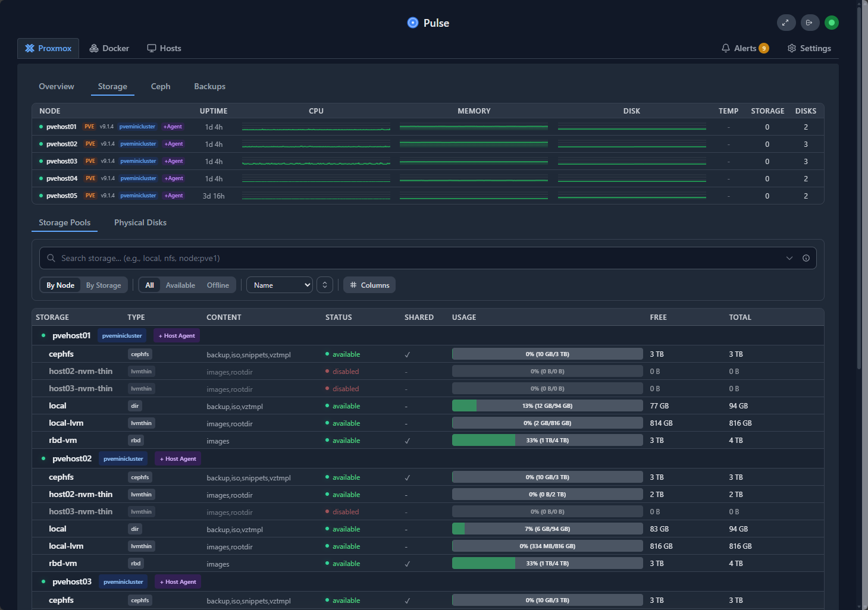
Task: Click inside the search storage field
Action: [x=238, y=258]
